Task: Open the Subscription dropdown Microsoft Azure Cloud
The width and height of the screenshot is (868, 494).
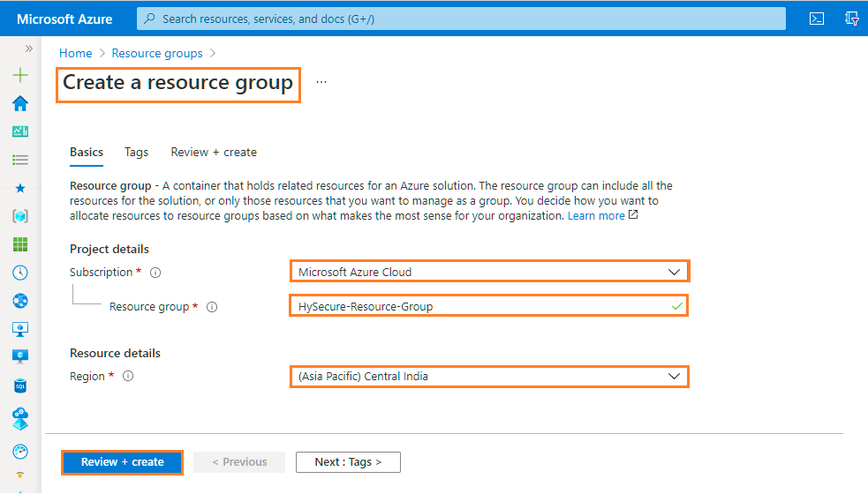Action: pos(489,272)
